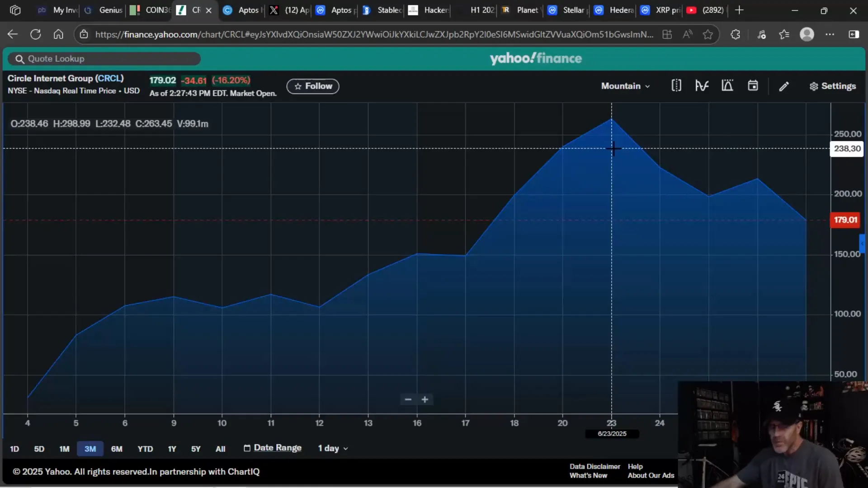Switch to the Hedera browser tab
Screen dimensions: 868x488
tap(614, 10)
